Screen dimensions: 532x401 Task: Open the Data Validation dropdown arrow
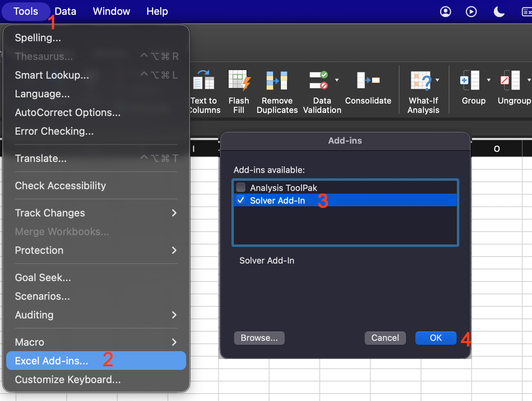(337, 80)
